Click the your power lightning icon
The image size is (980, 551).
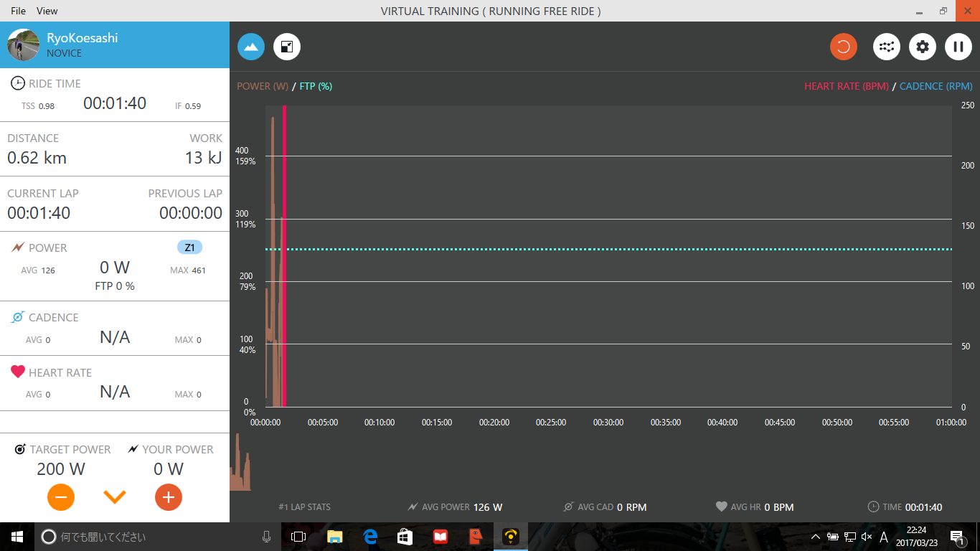[x=133, y=449]
